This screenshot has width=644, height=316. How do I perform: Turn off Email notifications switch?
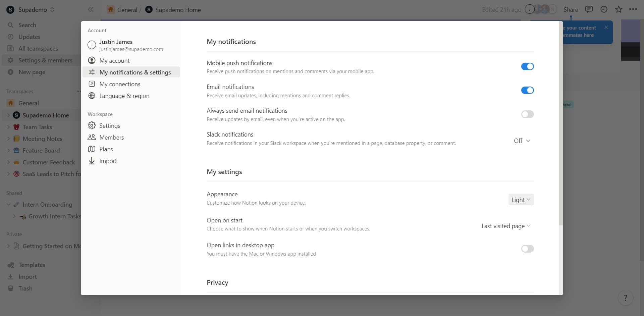(527, 90)
